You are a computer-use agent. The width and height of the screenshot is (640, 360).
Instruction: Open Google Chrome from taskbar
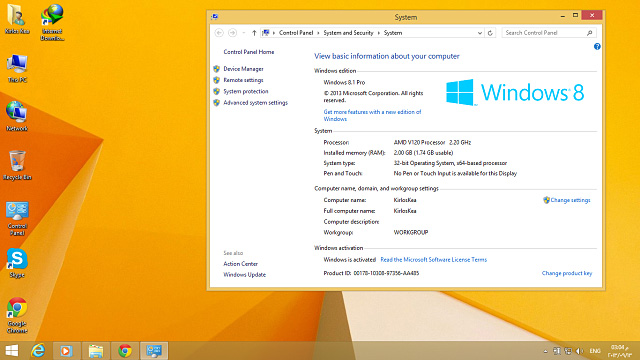pyautogui.click(x=125, y=351)
